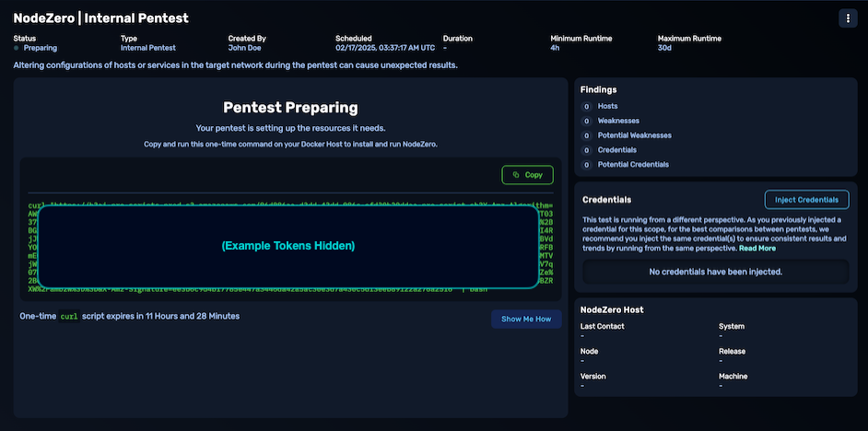
Task: Copy the curl install command
Action: click(x=528, y=175)
